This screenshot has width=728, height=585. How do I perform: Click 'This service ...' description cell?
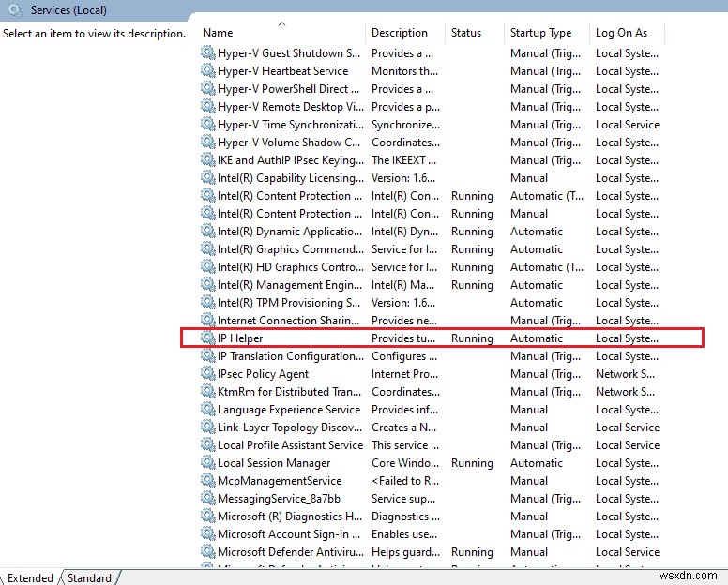tap(405, 445)
